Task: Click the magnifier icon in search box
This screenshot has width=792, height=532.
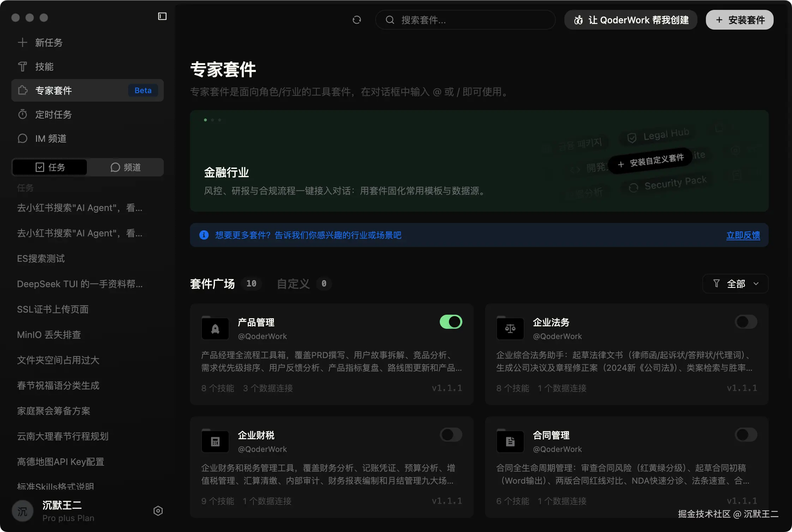Action: pyautogui.click(x=390, y=20)
